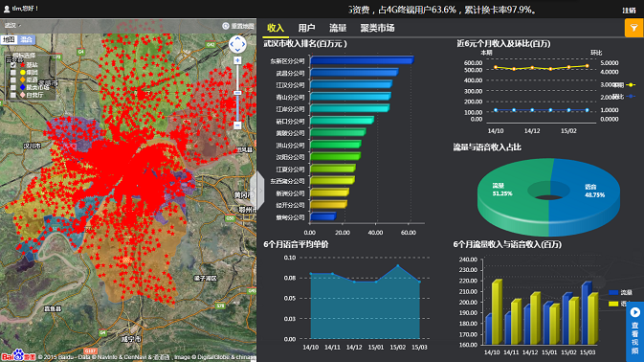Enable the blue diamond 聚类市场 checkbox
The image size is (644, 362).
tap(13, 87)
